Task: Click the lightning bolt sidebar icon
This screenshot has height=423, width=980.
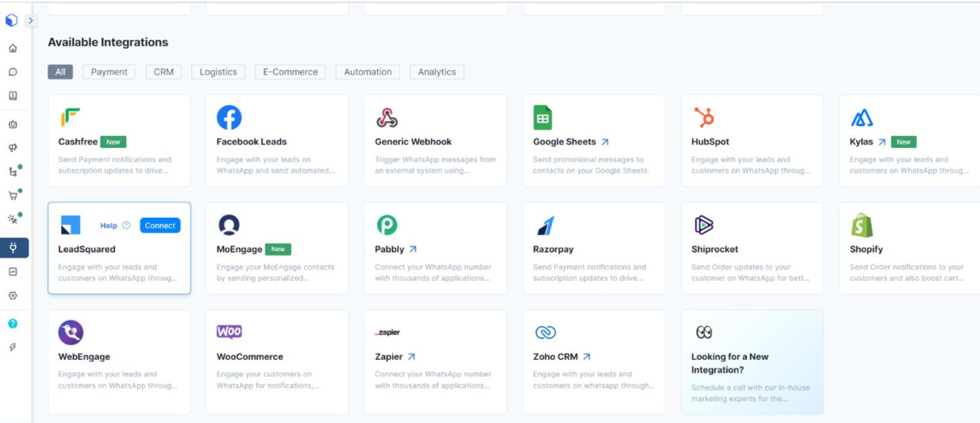Action: point(13,347)
